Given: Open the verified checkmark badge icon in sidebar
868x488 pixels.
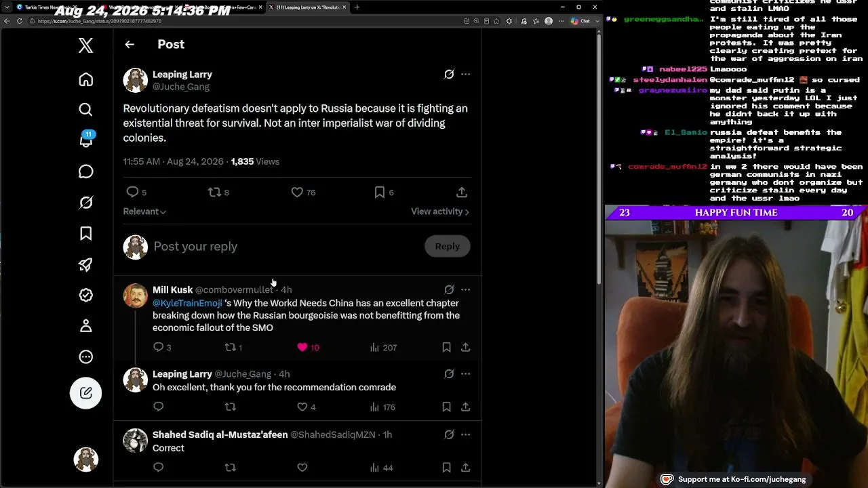Looking at the screenshot, I should [x=85, y=295].
